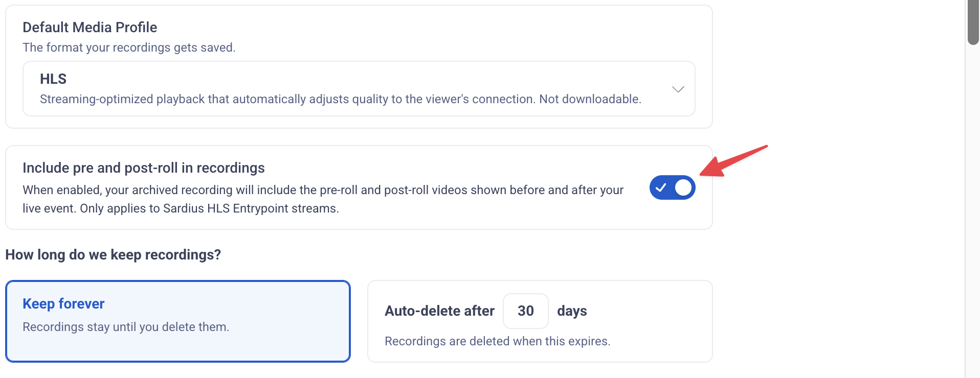Click 'Recordings are deleted when this expires.' text
The width and height of the screenshot is (980, 378).
coord(498,341)
